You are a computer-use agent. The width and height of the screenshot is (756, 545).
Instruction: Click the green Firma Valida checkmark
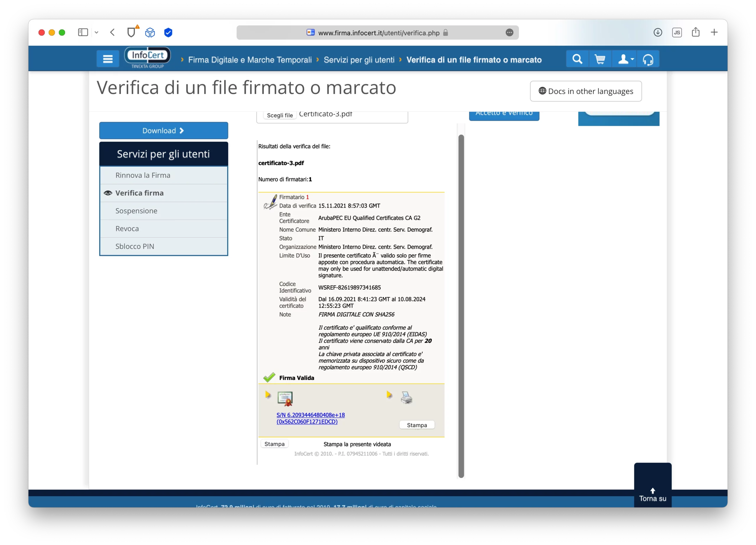tap(269, 377)
